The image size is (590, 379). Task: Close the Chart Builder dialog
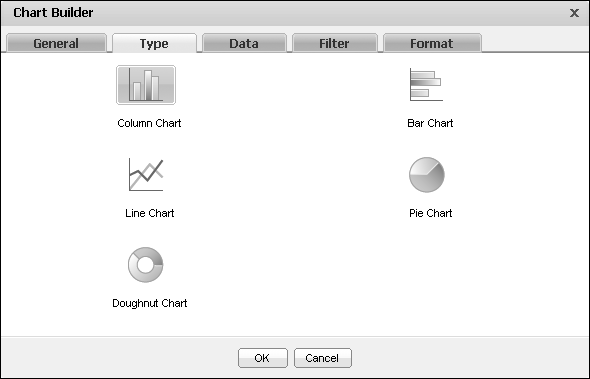point(574,13)
